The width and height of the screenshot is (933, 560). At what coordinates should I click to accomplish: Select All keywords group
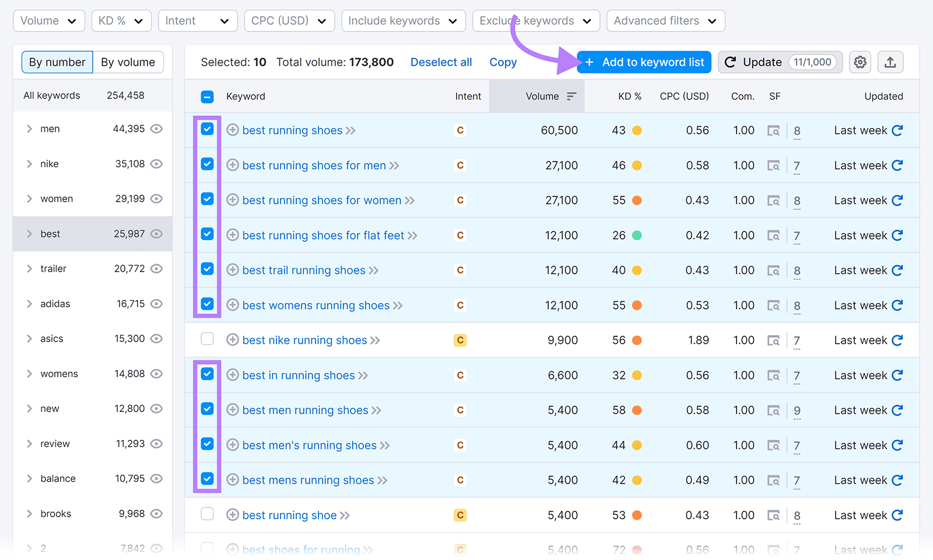click(93, 96)
